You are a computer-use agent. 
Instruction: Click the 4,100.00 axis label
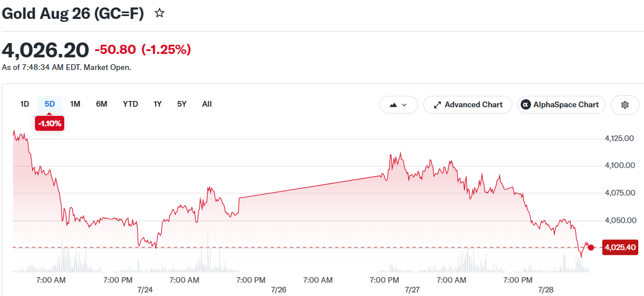coord(619,166)
